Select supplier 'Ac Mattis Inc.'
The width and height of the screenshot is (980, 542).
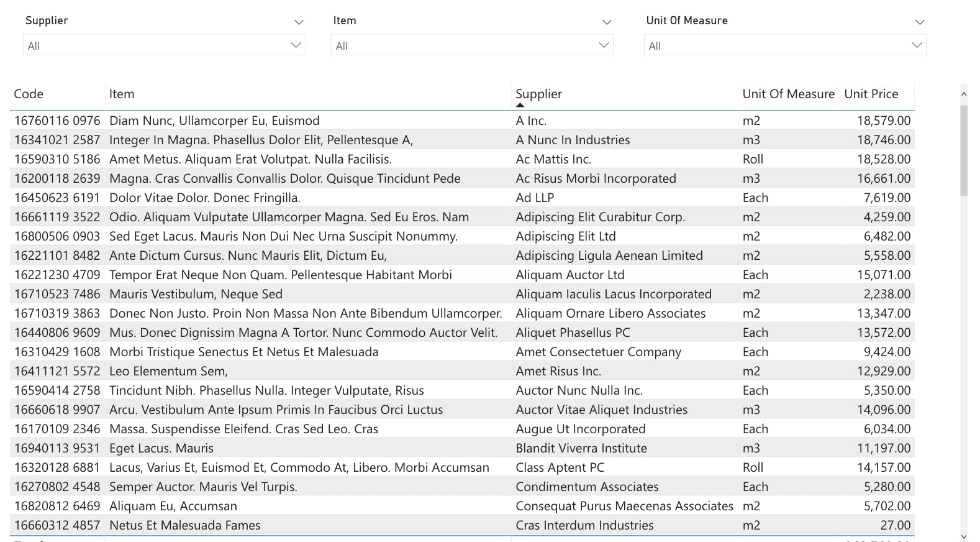click(553, 159)
